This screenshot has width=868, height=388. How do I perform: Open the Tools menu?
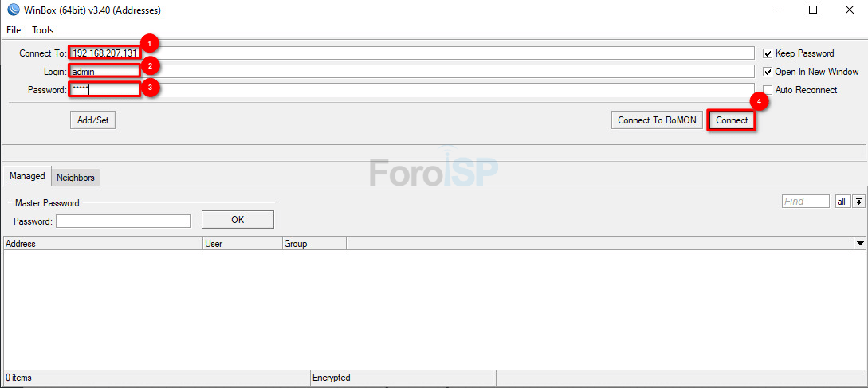click(43, 30)
